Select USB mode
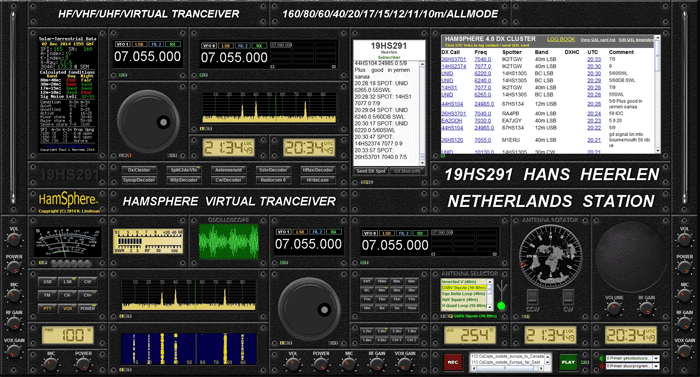The width and height of the screenshot is (700, 377). tap(47, 282)
